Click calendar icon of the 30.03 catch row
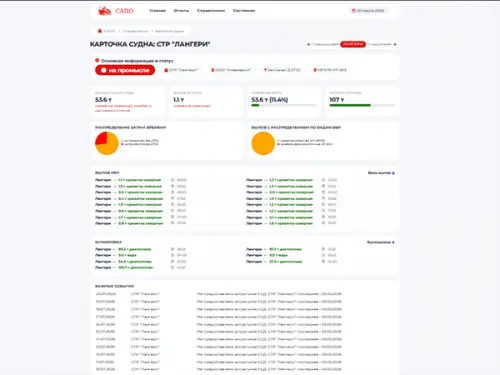Screen dimensions: 500x375 point(173,180)
